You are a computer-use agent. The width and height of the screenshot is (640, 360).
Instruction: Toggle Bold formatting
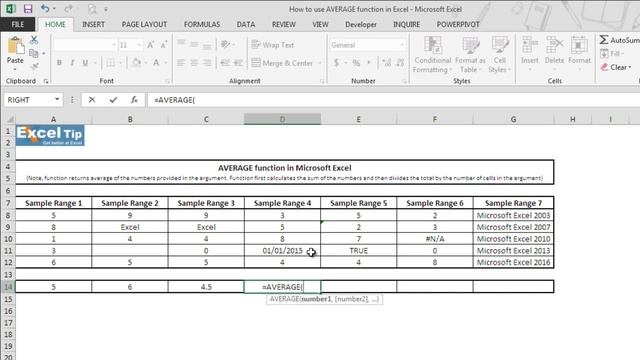59,63
